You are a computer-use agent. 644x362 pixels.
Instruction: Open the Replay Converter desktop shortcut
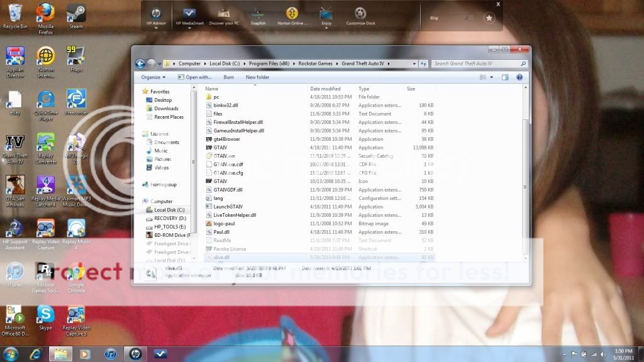point(45,148)
